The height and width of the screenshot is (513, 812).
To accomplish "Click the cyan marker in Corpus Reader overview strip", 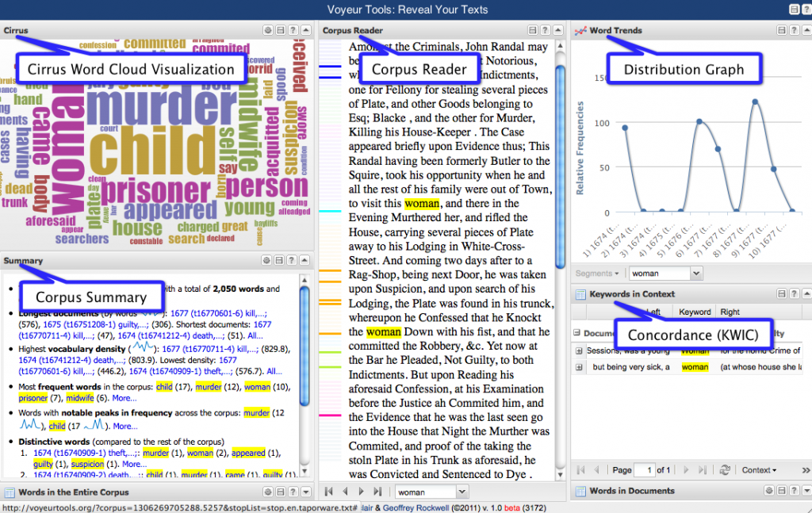I will point(330,211).
